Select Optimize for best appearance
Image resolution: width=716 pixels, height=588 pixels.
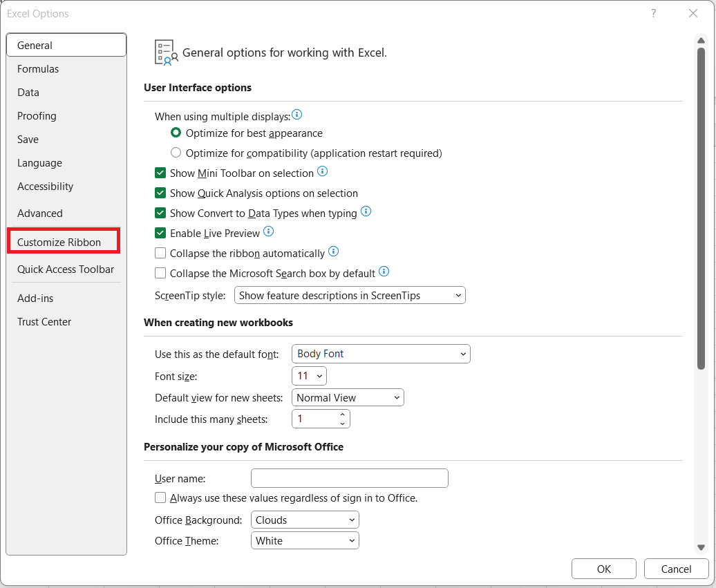pos(176,133)
